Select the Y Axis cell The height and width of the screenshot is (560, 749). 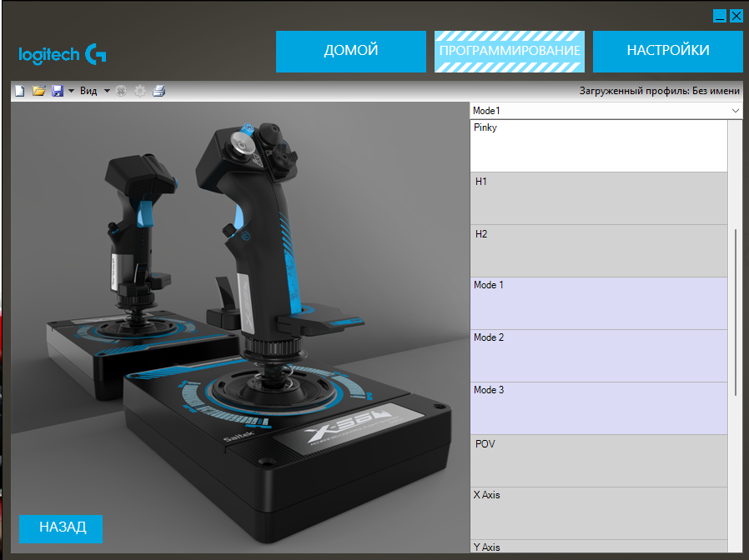(x=599, y=547)
